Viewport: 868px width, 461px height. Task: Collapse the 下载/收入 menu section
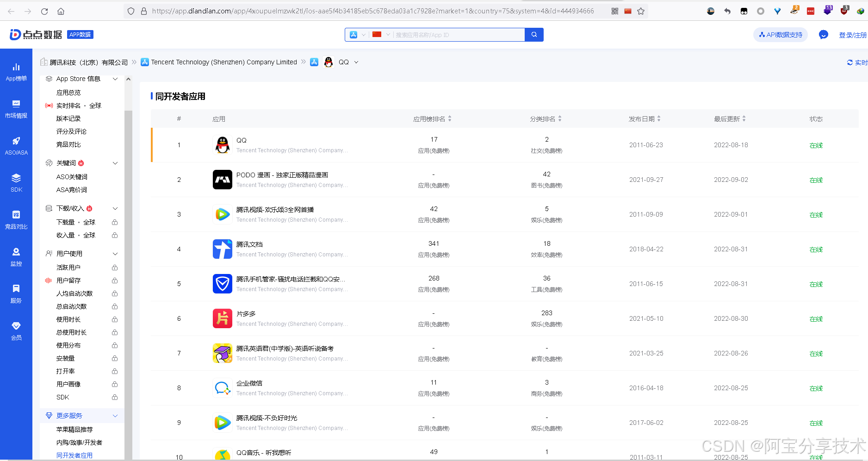coord(115,208)
